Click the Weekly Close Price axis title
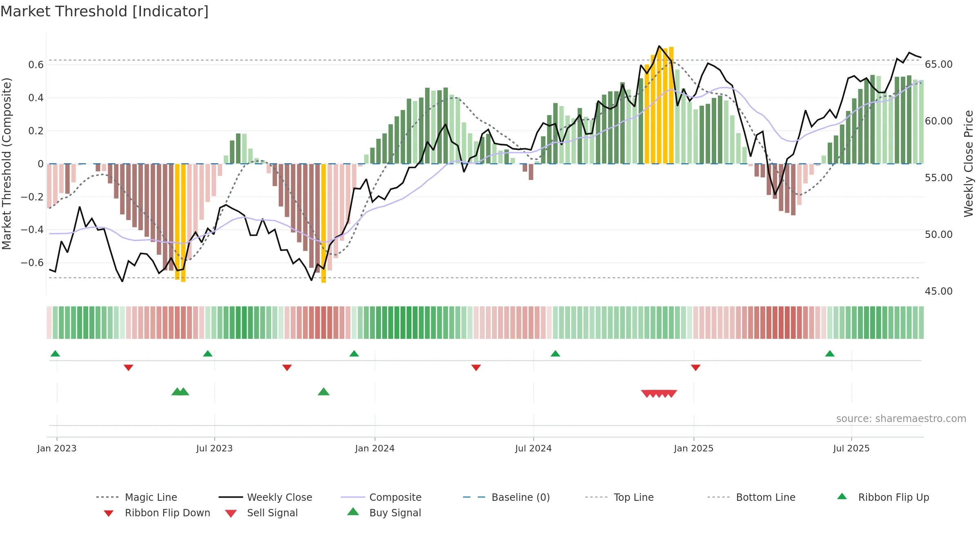Screen dimensions: 980x551 pyautogui.click(x=969, y=164)
